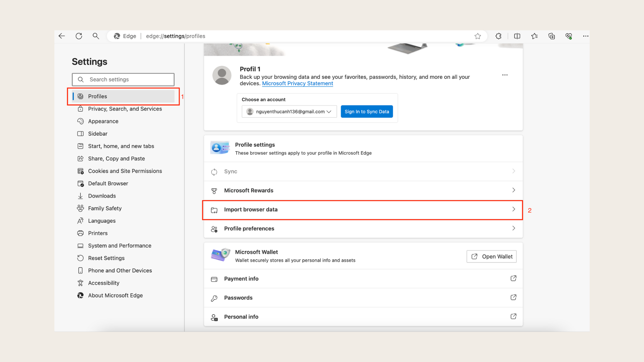This screenshot has height=362, width=644.
Task: Open the Settings and more ellipsis menu
Action: [x=586, y=36]
